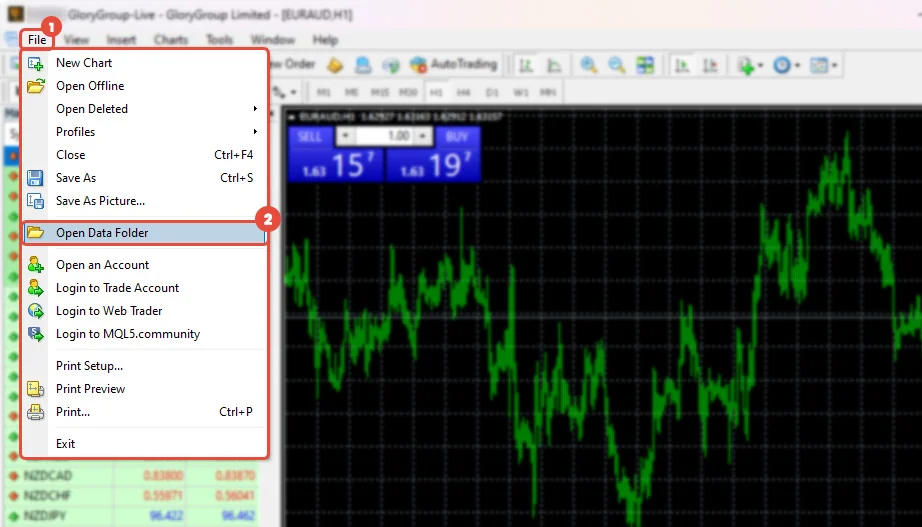This screenshot has width=922, height=527.
Task: Click the Save As Picture icon
Action: click(36, 201)
